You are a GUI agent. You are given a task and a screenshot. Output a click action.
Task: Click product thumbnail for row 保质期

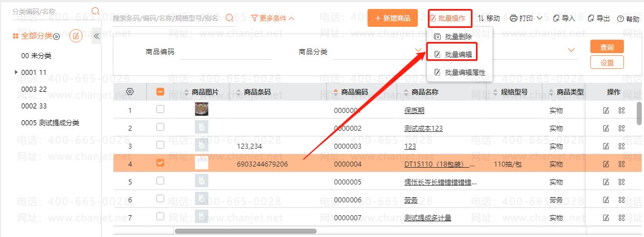click(201, 109)
